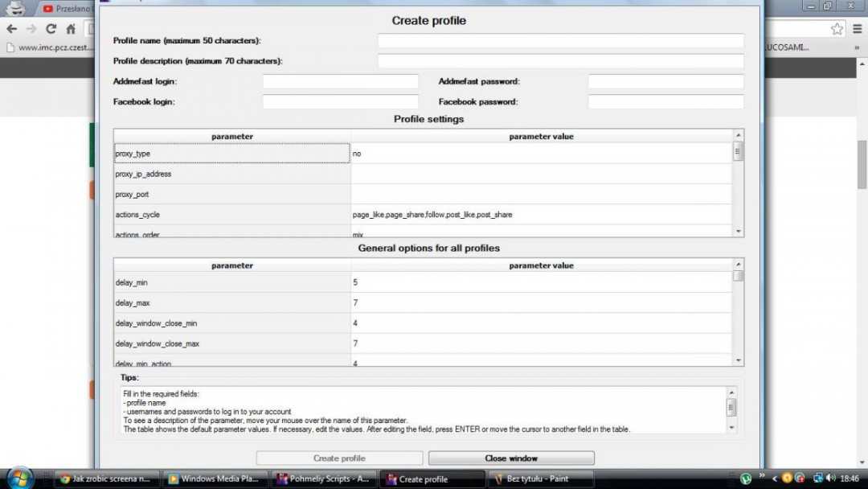The width and height of the screenshot is (868, 489).
Task: Click the Profile description text field
Action: 560,61
